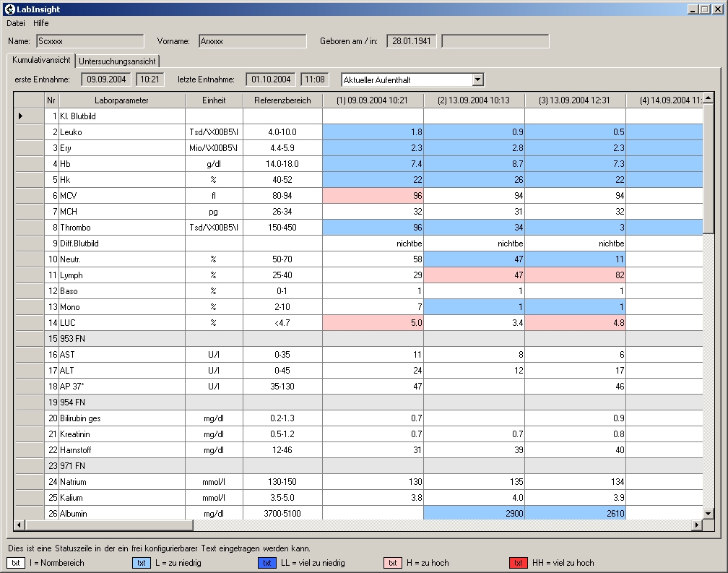Click the pink MCV value 96
728x573 pixels.
(373, 196)
